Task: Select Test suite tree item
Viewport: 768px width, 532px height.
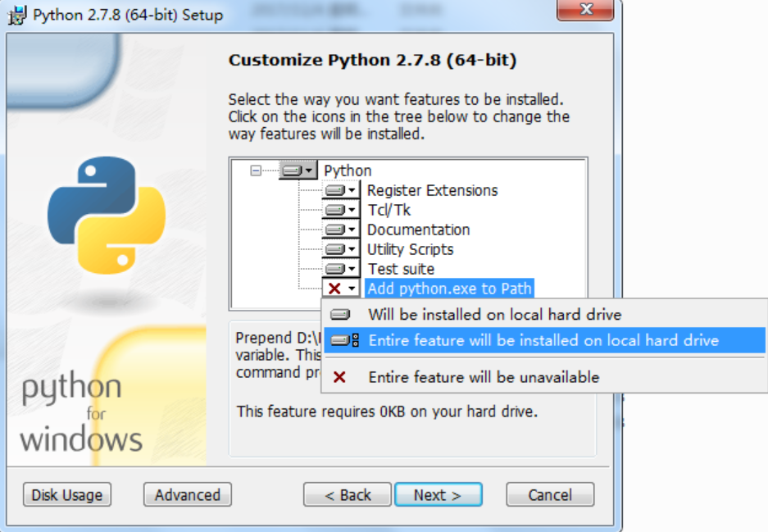Action: pos(401,268)
